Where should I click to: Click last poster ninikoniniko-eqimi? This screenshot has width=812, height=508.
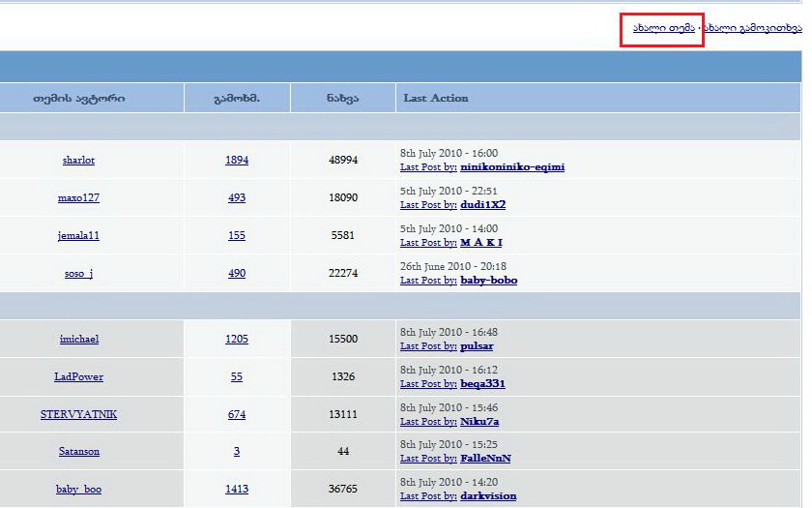tap(512, 167)
